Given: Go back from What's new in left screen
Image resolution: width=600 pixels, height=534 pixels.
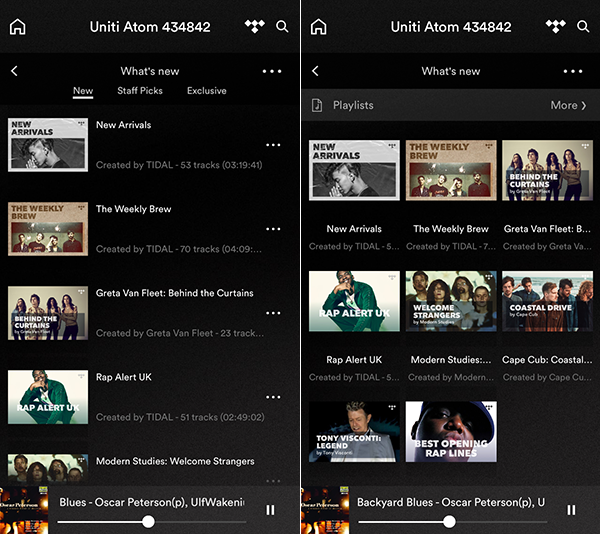Looking at the screenshot, I should (x=15, y=71).
